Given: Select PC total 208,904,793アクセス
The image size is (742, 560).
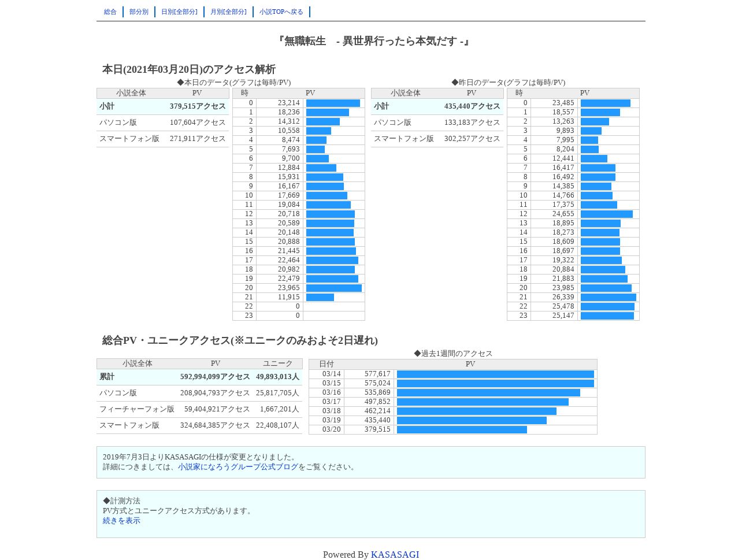Looking at the screenshot, I should [x=215, y=393].
